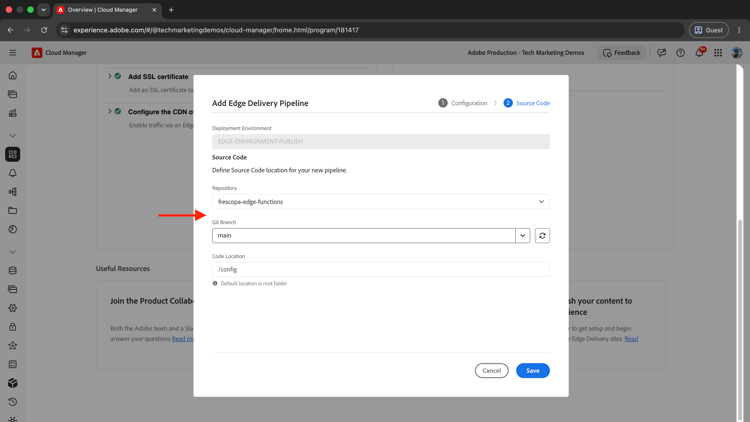Reload the page with browser refresh

point(44,30)
